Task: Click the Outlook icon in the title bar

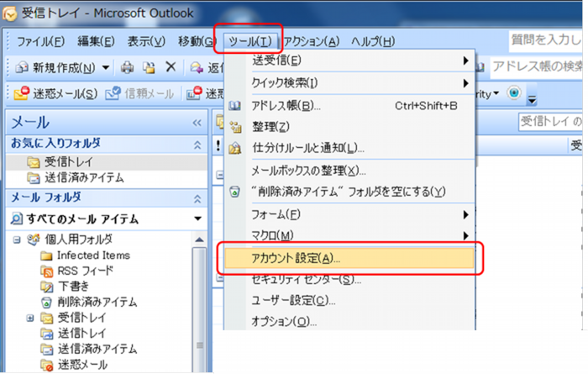Action: [9, 13]
